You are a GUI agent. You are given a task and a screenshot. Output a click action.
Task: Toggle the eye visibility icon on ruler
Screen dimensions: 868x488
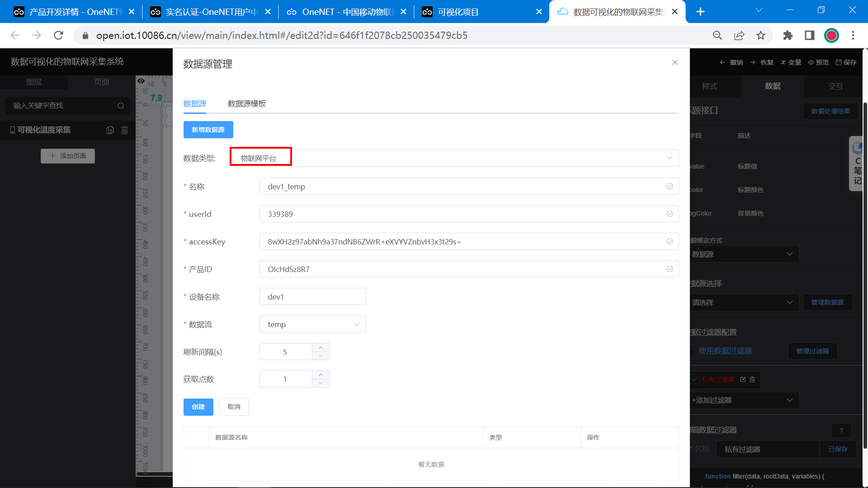pyautogui.click(x=141, y=81)
